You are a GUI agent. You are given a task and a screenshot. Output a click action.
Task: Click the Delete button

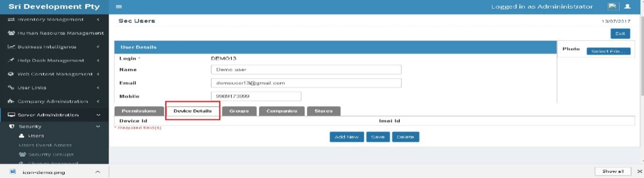[x=406, y=137]
